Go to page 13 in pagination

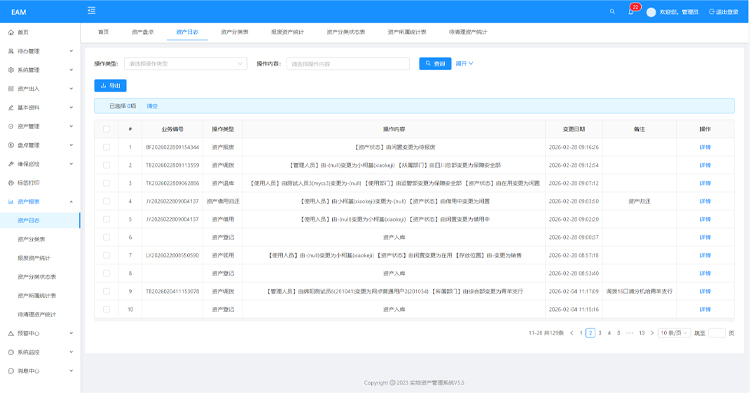click(x=642, y=333)
